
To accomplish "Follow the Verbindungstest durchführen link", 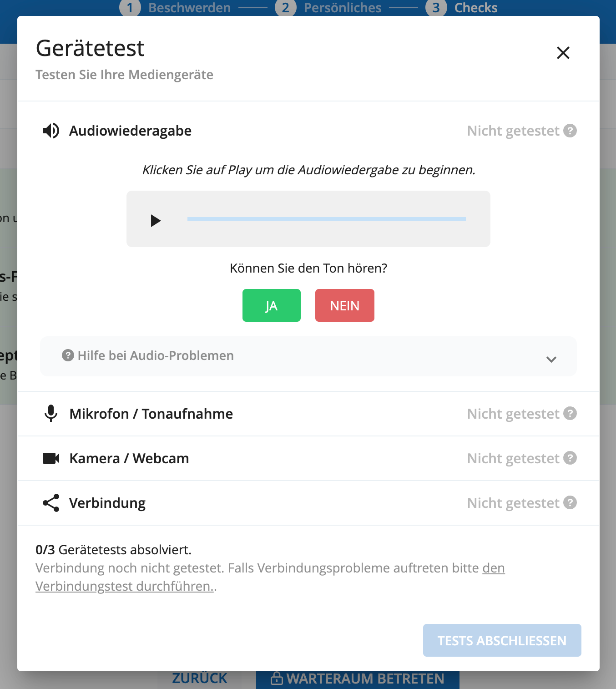I will (x=124, y=586).
